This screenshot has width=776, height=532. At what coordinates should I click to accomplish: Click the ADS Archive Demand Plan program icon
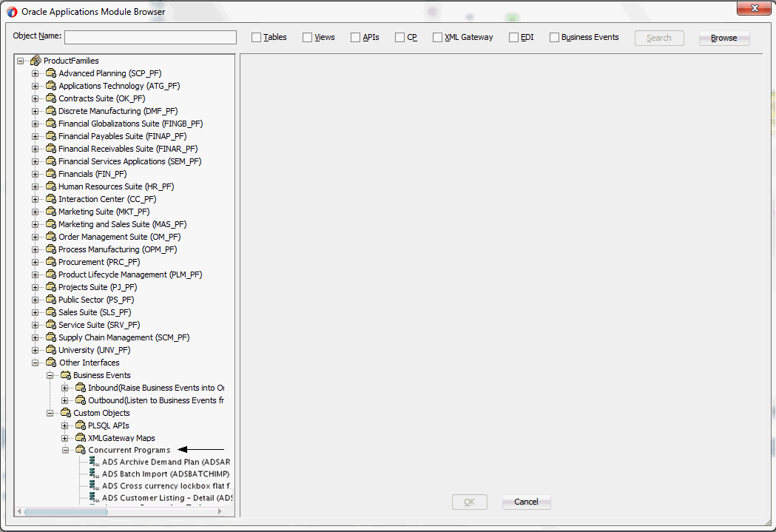click(x=95, y=462)
